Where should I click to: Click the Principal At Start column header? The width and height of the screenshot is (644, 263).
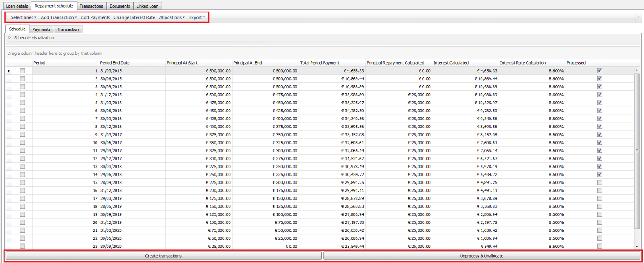point(199,63)
